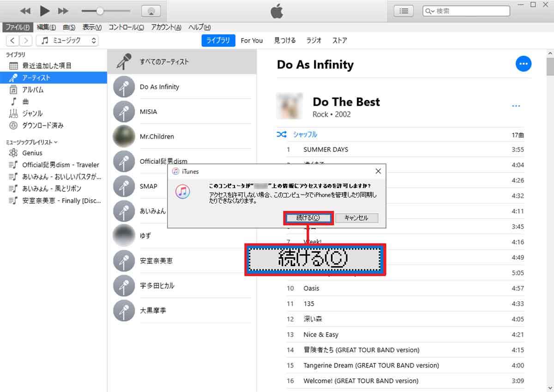Switch to the ラジオ tab

[314, 41]
